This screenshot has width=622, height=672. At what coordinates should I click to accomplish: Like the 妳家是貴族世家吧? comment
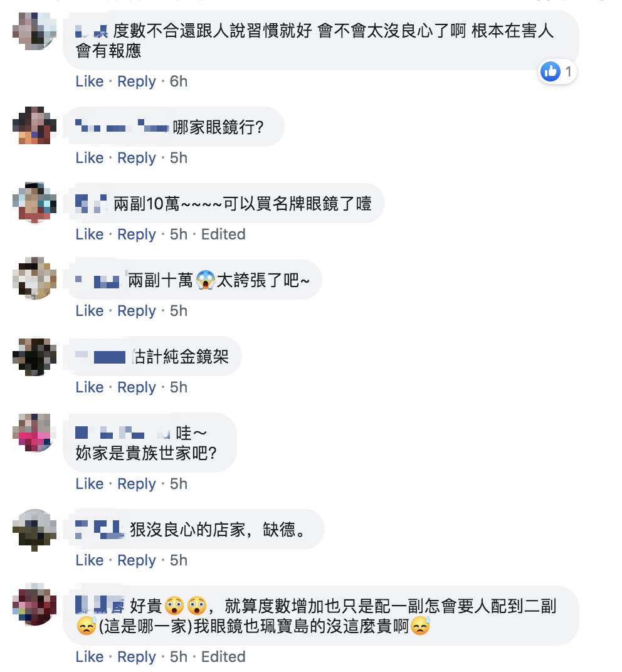point(90,483)
